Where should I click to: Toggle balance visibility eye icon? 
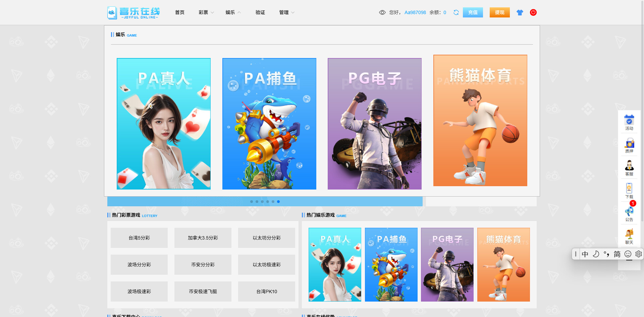(x=382, y=12)
